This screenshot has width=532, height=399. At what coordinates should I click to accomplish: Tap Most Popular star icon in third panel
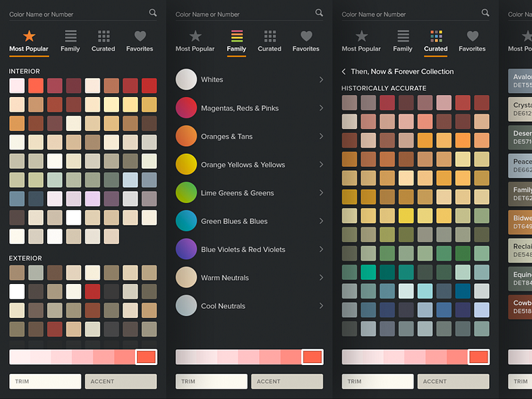362,35
